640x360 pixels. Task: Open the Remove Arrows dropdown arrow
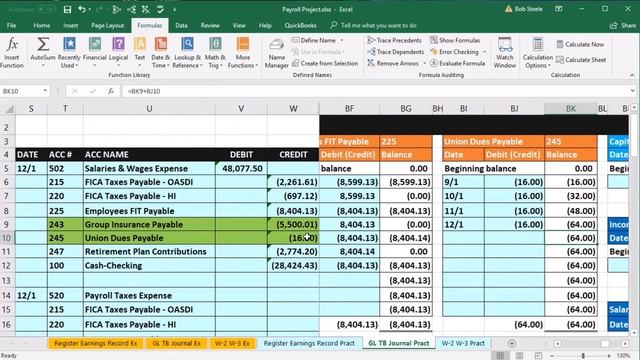[x=424, y=63]
